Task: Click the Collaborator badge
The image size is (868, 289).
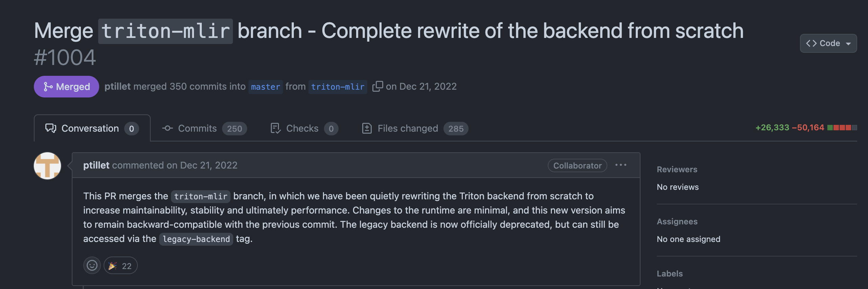Action: pos(577,165)
